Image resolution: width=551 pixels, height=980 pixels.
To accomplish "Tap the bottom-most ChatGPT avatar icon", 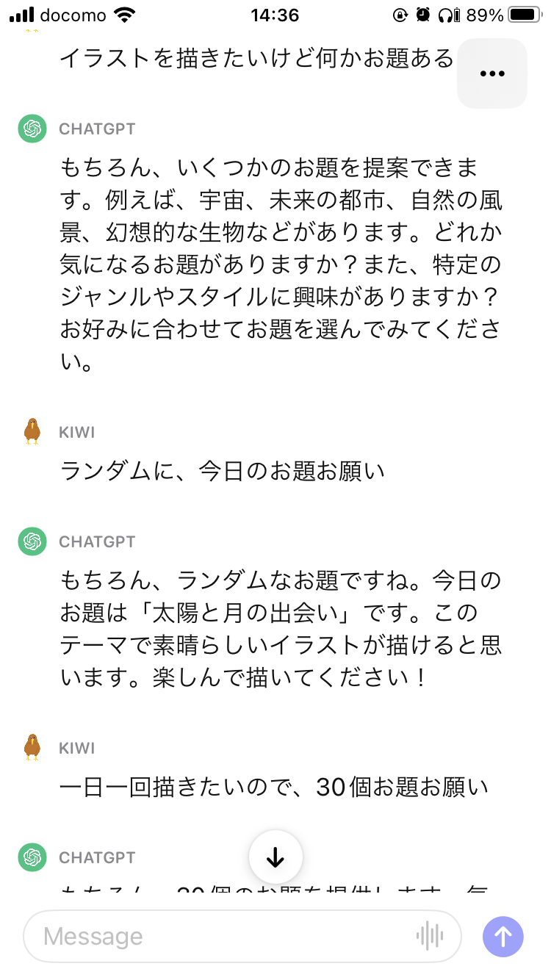I will click(x=32, y=857).
